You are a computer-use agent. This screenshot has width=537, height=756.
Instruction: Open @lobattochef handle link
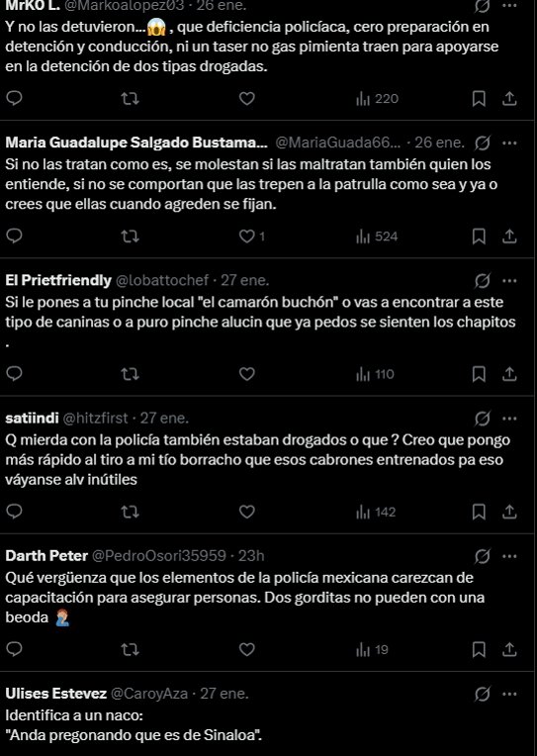pos(162,280)
